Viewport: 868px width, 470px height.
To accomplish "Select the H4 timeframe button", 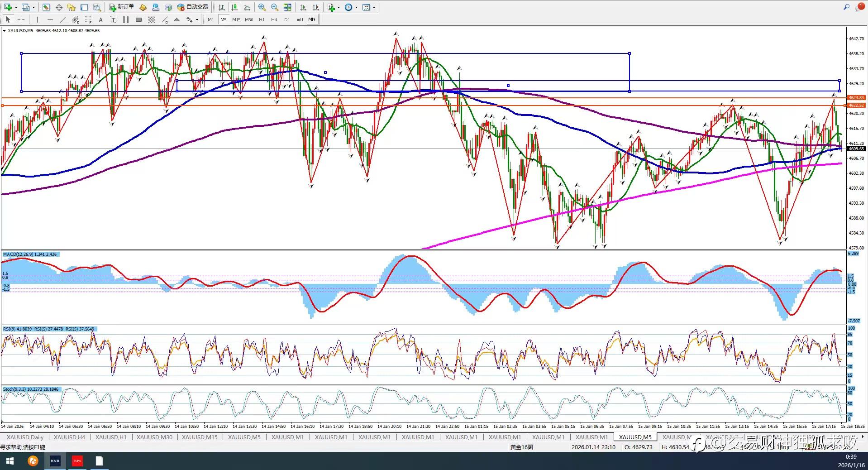I will (274, 19).
